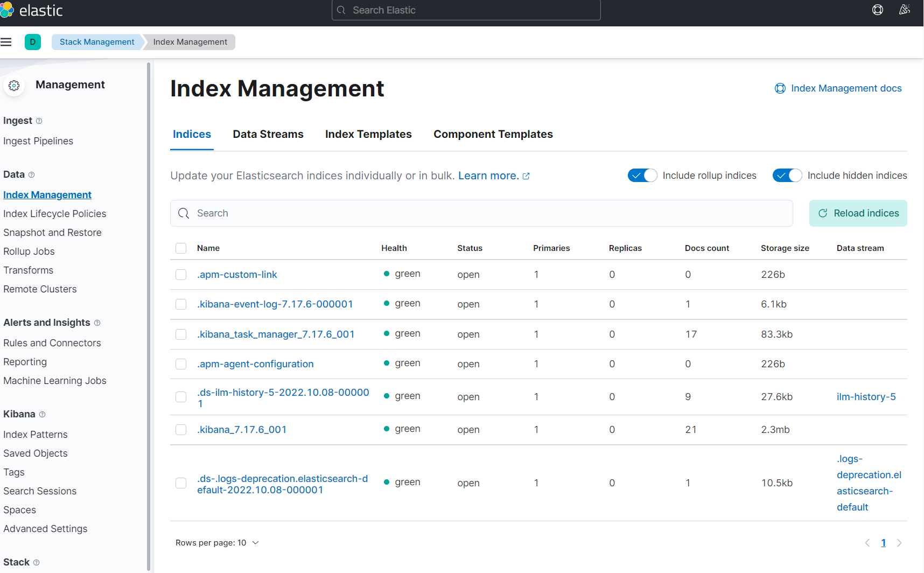This screenshot has width=924, height=573.
Task: Select checkbox for .kibana_task_manager_7.17.6_001
Action: pos(181,334)
